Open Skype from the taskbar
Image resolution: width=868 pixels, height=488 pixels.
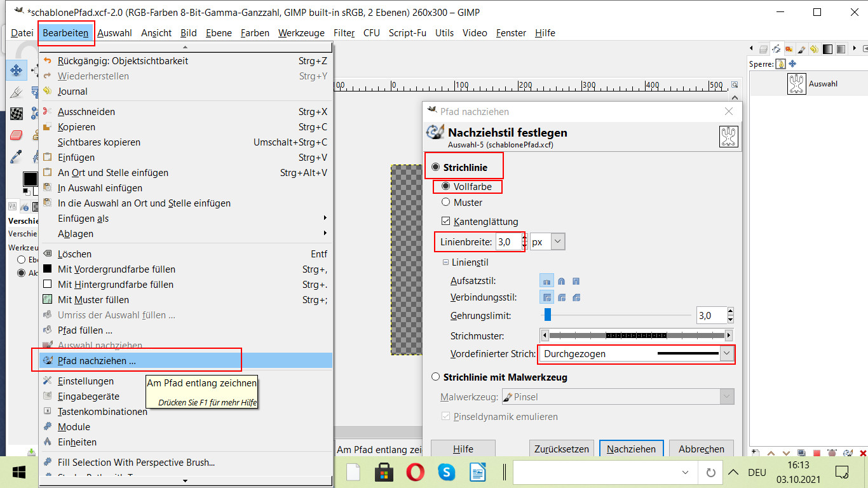pos(447,472)
